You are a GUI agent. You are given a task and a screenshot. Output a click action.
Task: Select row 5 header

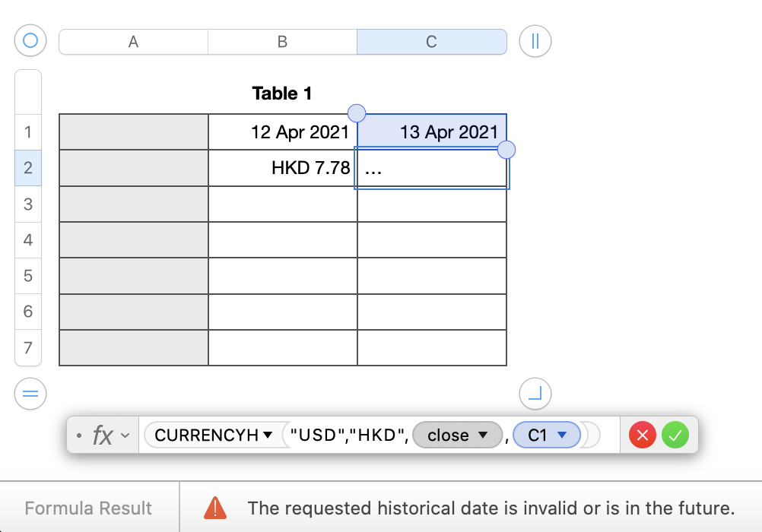28,276
